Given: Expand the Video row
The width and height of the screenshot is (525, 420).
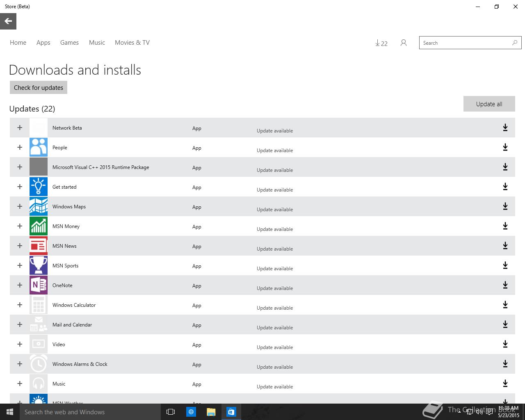Looking at the screenshot, I should (x=20, y=344).
